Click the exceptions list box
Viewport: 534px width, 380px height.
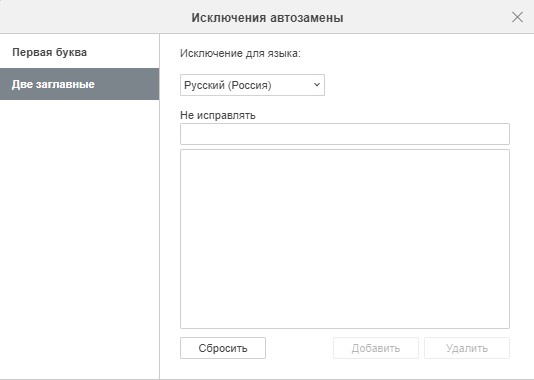coord(345,239)
